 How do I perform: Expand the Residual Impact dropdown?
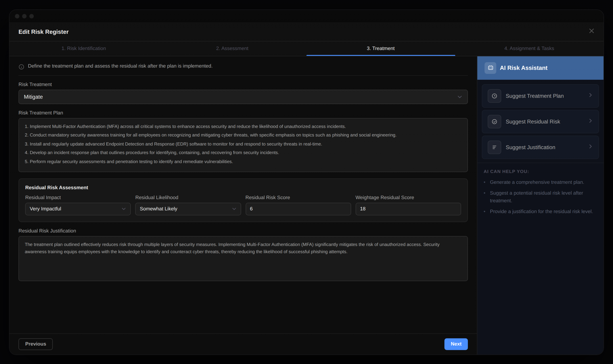coord(78,209)
